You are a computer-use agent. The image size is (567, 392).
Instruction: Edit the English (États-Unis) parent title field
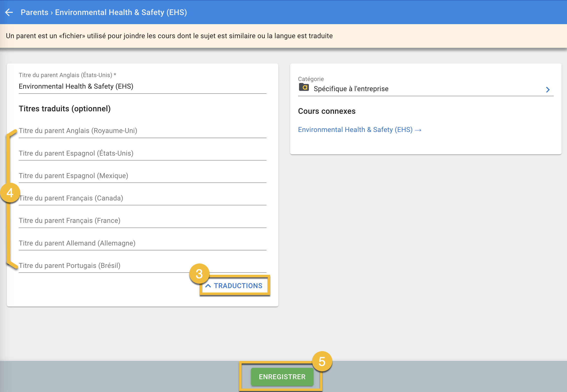point(142,86)
